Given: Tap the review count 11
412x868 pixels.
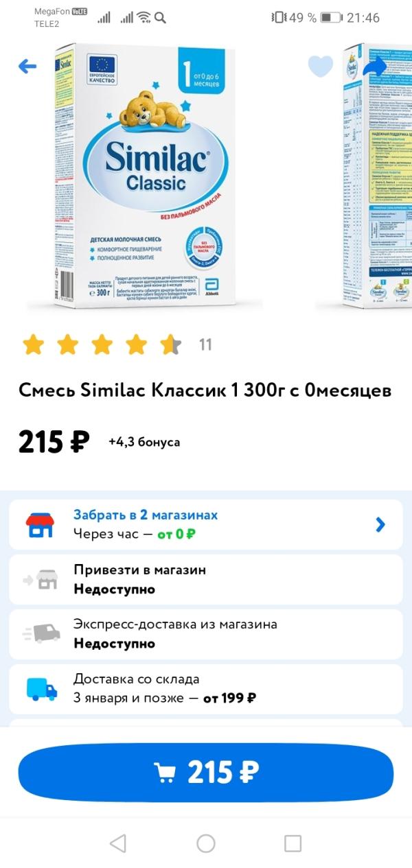Looking at the screenshot, I should [x=205, y=344].
